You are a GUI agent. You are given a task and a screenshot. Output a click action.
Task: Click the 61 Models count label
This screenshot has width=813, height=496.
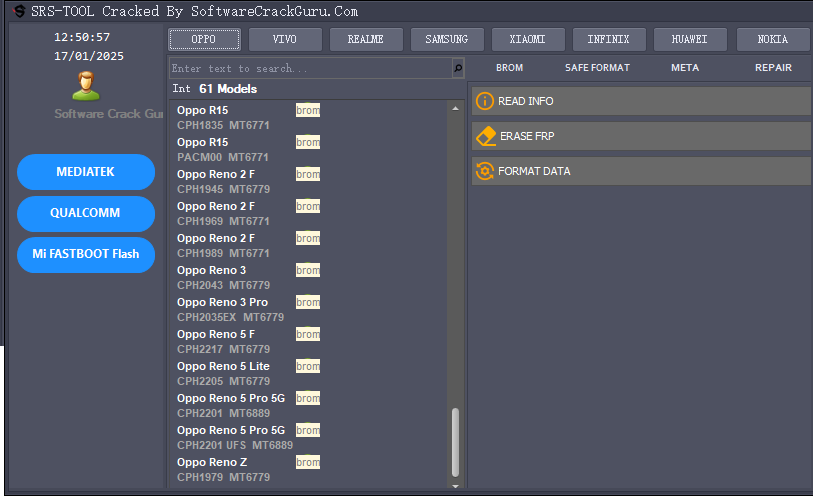(x=228, y=89)
